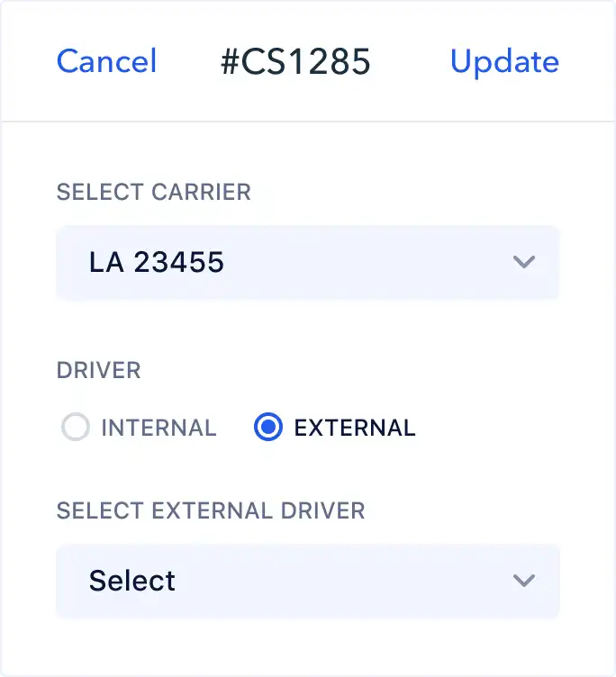616x677 pixels.
Task: Click the #CS1285 order title
Action: [x=295, y=61]
